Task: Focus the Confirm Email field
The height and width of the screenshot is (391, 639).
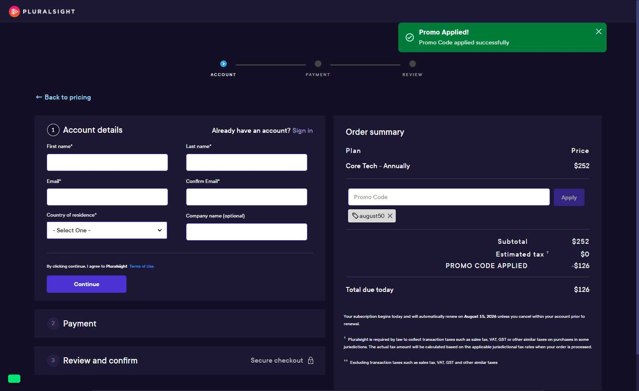Action: (x=247, y=197)
